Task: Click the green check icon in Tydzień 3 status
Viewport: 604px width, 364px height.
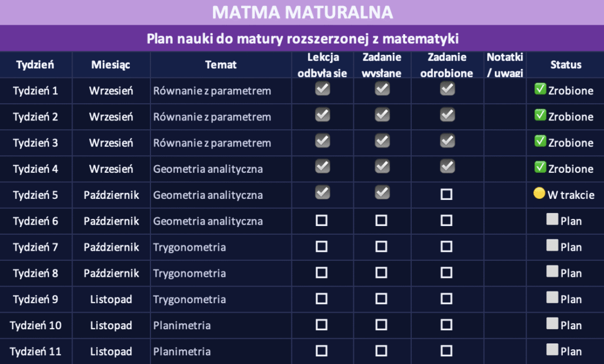Action: 540,141
